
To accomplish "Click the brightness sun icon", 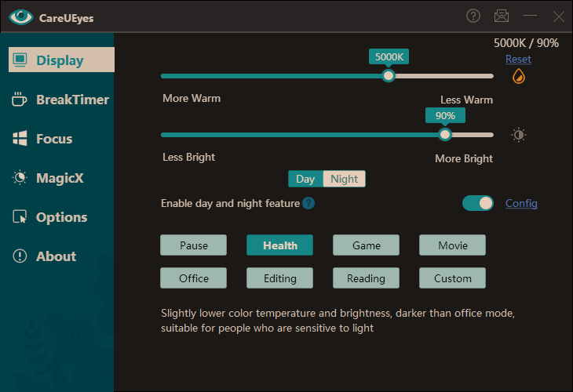I will click(519, 135).
